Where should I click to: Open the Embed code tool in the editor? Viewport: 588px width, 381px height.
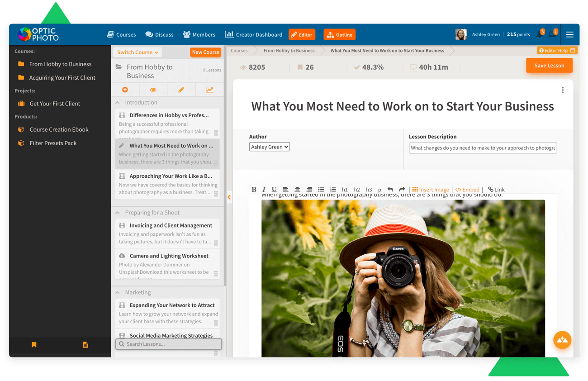pos(467,190)
